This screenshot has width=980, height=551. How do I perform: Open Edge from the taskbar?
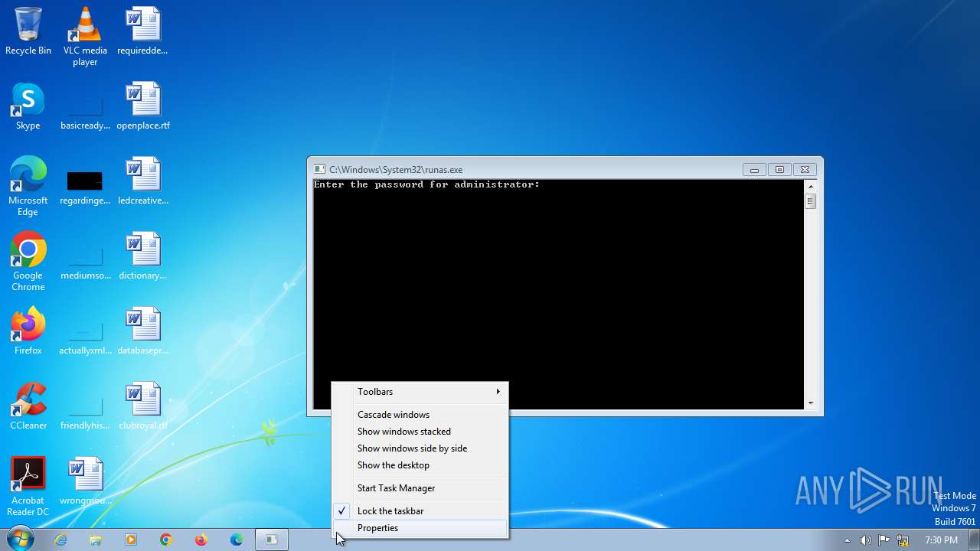tap(237, 540)
